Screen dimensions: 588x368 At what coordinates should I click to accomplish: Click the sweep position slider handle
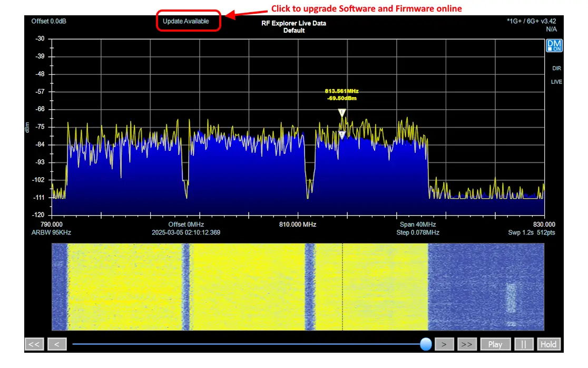click(x=426, y=344)
